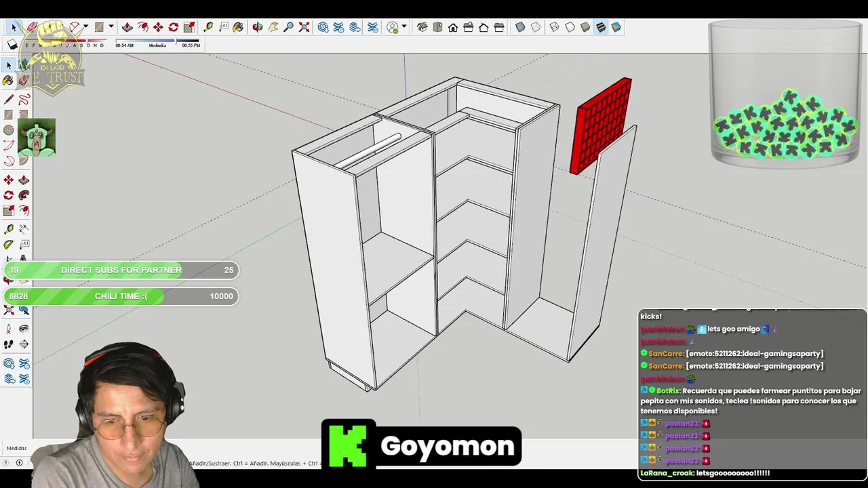Open Extension Warehouse from top toolbar

point(338,27)
